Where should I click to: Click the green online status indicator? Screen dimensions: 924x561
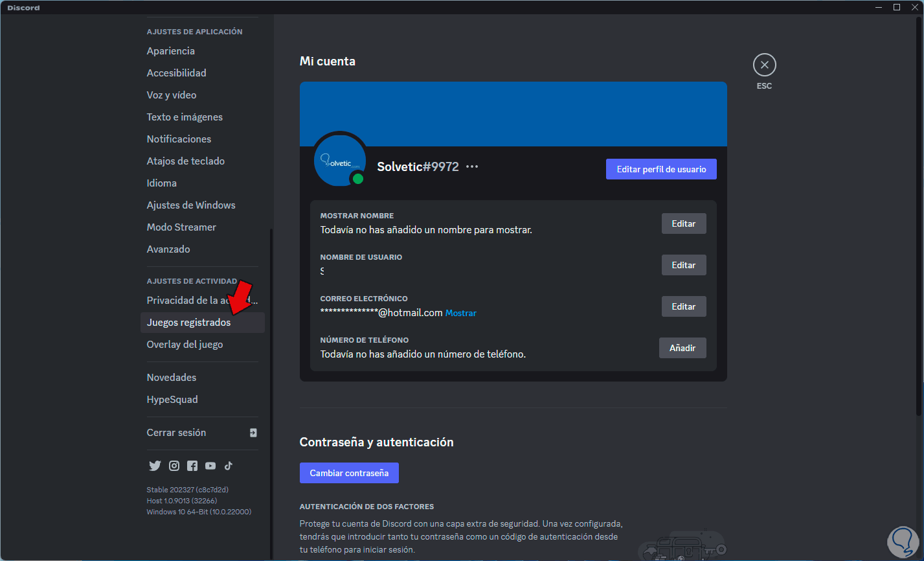(357, 179)
